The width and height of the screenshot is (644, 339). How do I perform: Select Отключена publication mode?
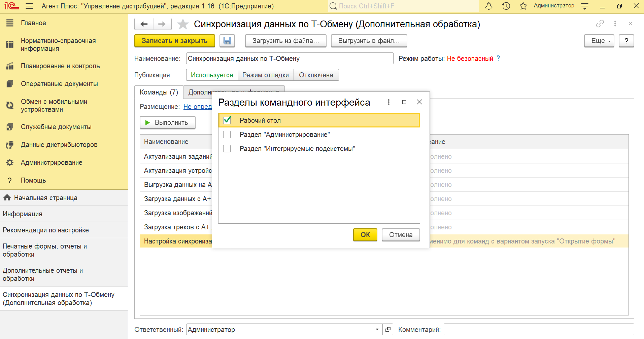(316, 75)
